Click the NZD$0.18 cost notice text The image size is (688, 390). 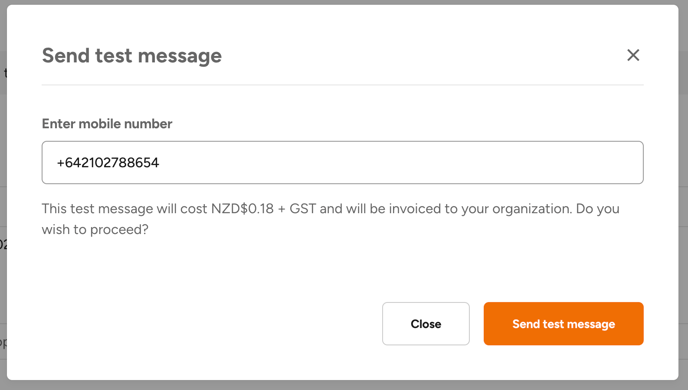(x=242, y=208)
